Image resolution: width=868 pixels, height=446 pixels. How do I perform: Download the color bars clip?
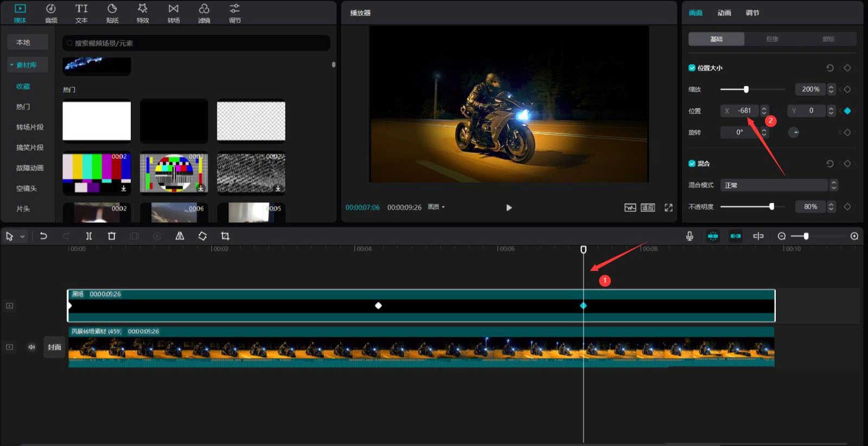click(x=124, y=188)
